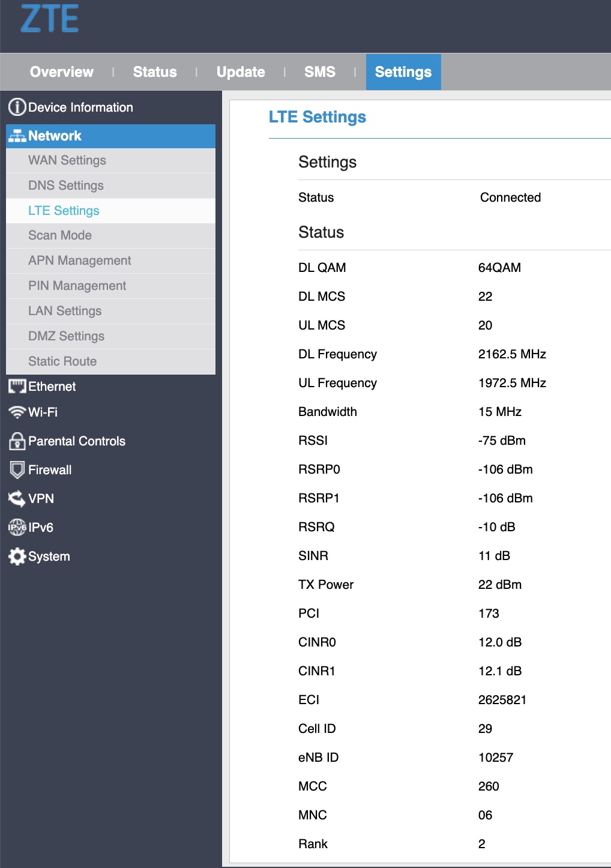Open Scan Mode page

60,235
